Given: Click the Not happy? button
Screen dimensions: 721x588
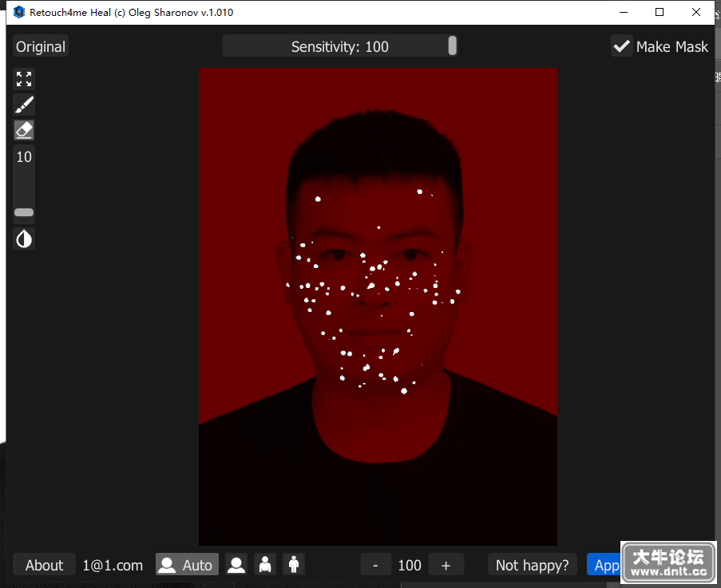Looking at the screenshot, I should point(532,565).
